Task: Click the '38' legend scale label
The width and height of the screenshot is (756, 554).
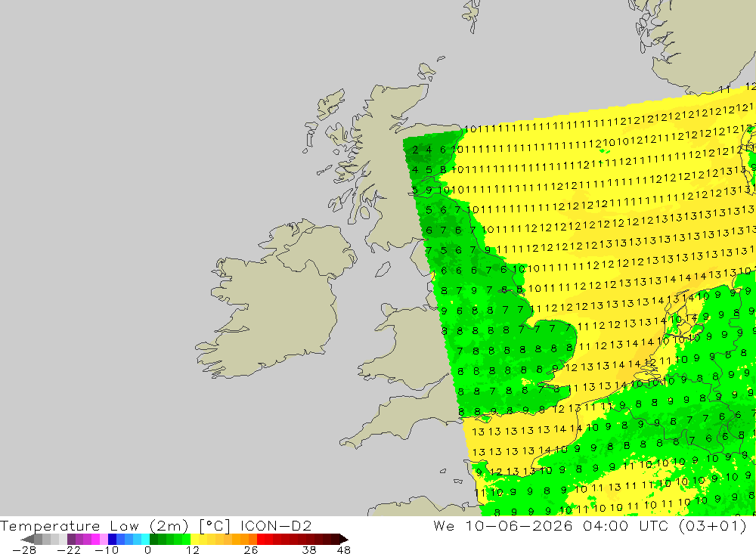Action: [309, 550]
